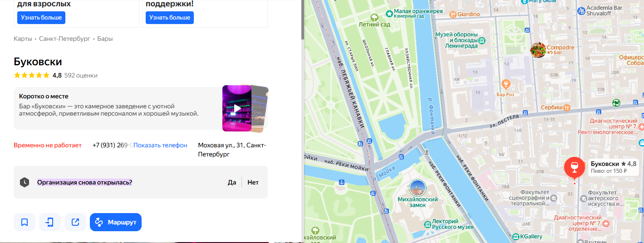
Task: Click the Малая оранжерея map icon
Action: point(388,14)
